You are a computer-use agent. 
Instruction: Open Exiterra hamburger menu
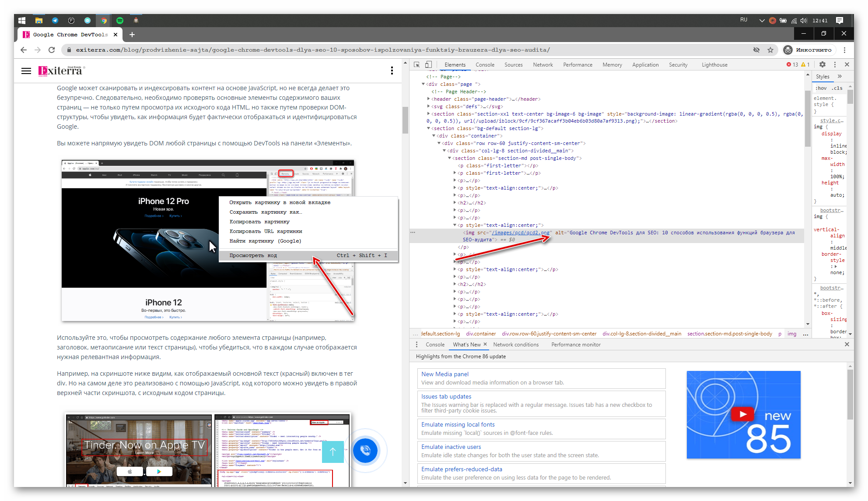pyautogui.click(x=26, y=71)
